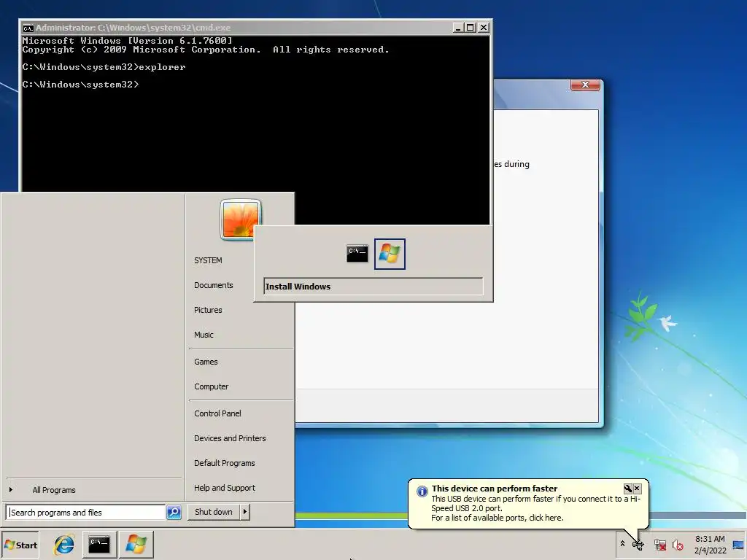Switch to Command Prompt taskbar button
This screenshot has width=747, height=560.
(99, 544)
